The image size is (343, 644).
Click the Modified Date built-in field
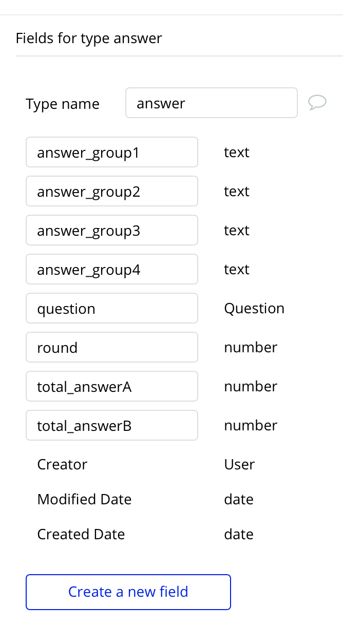tap(84, 500)
